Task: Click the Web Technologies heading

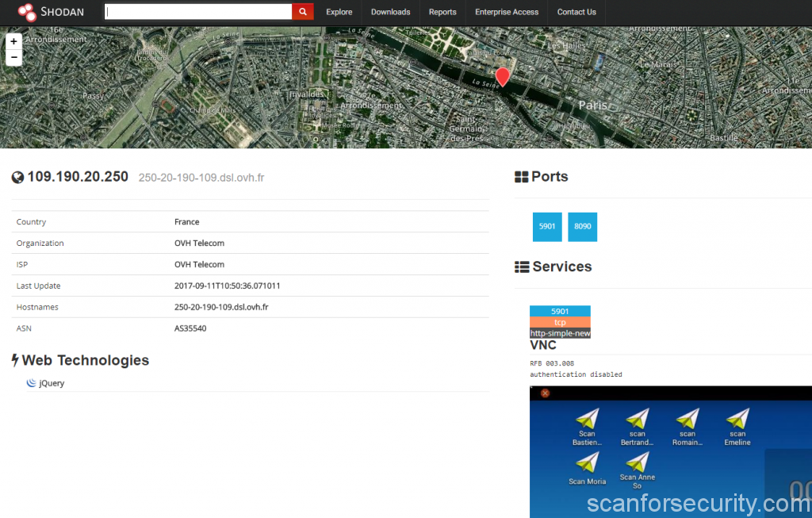Action: 86,360
